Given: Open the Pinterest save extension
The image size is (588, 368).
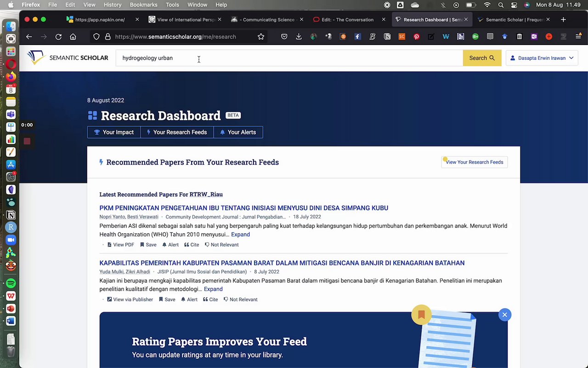Looking at the screenshot, I should pyautogui.click(x=417, y=37).
